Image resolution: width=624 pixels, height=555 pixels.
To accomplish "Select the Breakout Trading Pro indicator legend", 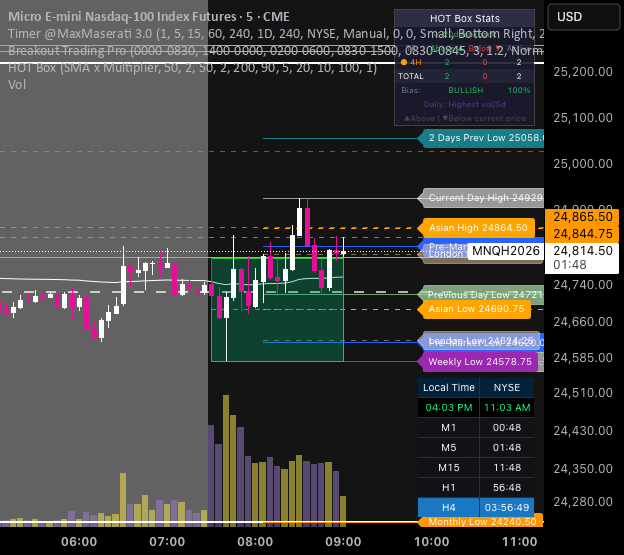I will (x=275, y=51).
